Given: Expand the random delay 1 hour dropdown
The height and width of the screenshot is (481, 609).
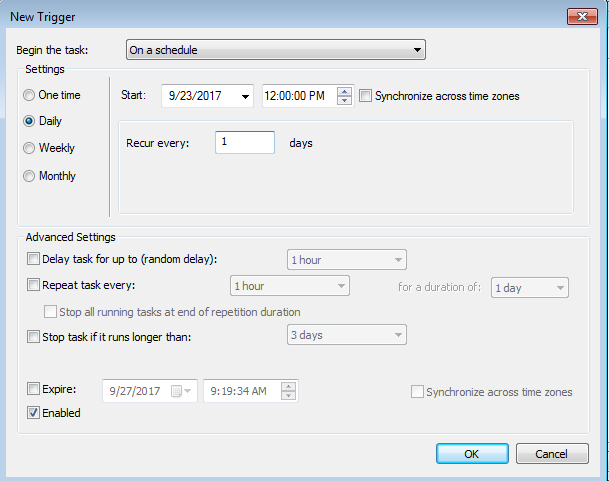Looking at the screenshot, I should point(347,260).
